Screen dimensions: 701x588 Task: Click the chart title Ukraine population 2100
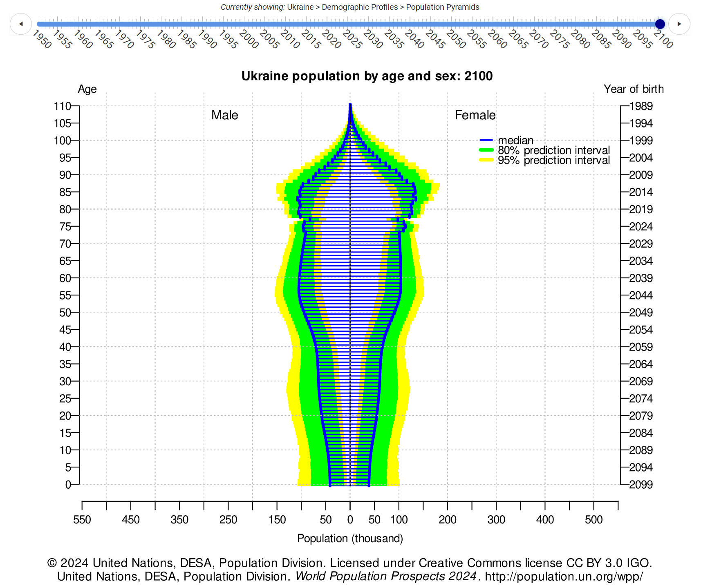367,76
